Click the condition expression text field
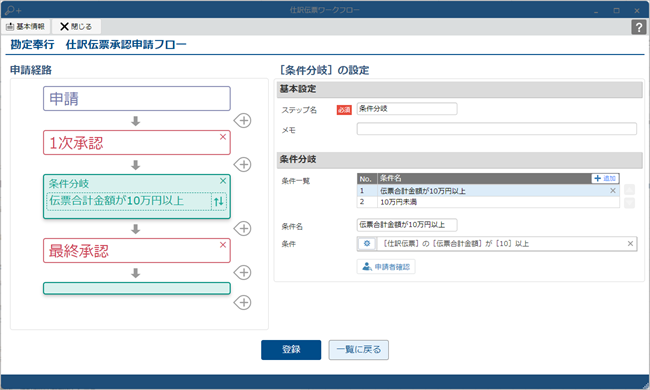Screen dimensions: 650x390 [501, 244]
